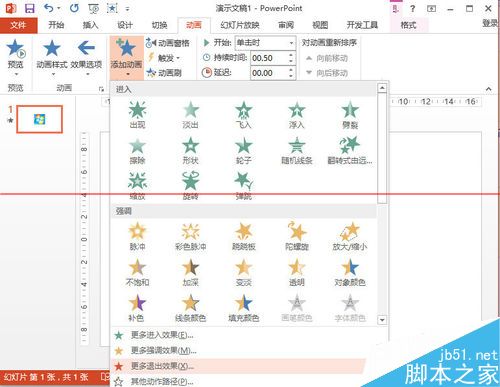Increase the 持续时间 duration with up spinner
500x387 pixels.
(x=291, y=55)
